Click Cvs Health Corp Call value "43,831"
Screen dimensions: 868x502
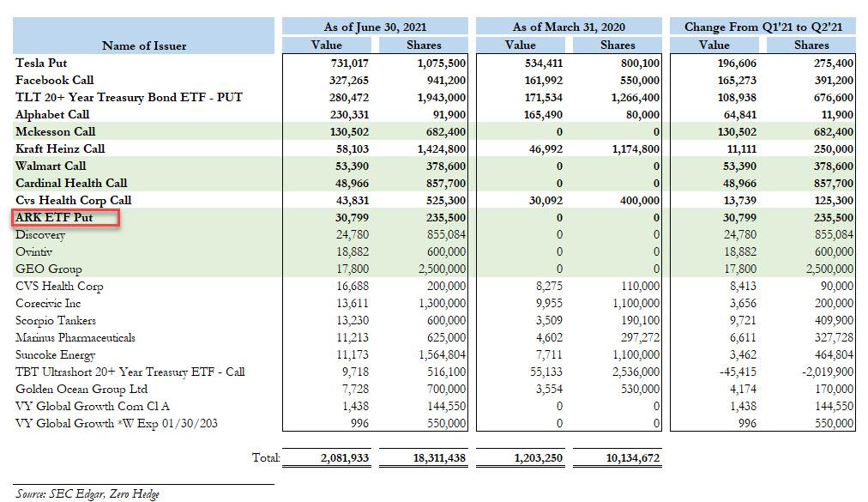click(x=352, y=201)
